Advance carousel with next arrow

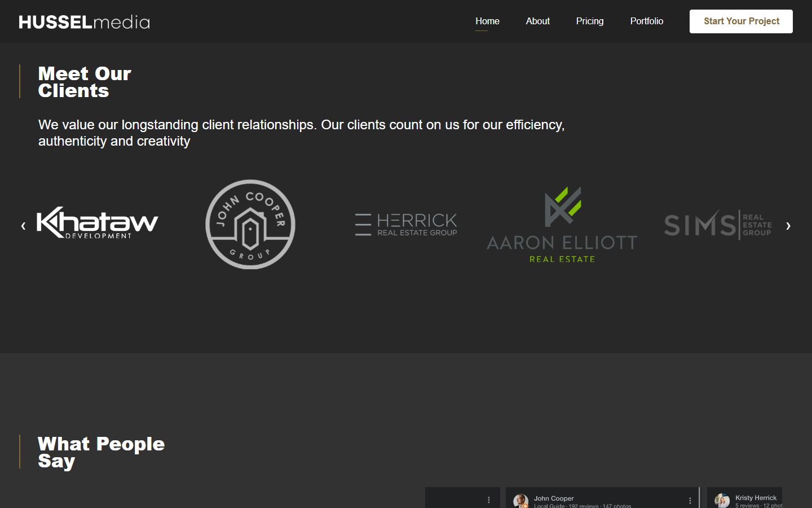click(788, 226)
